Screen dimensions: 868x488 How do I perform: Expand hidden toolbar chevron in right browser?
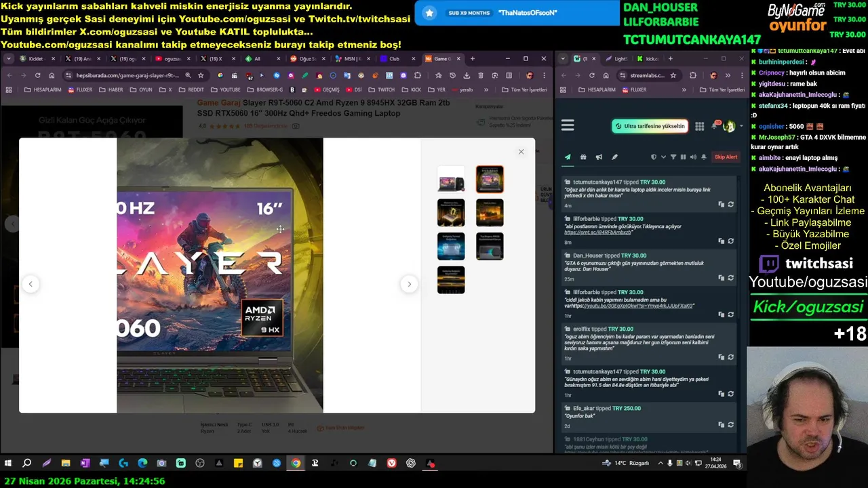click(728, 75)
